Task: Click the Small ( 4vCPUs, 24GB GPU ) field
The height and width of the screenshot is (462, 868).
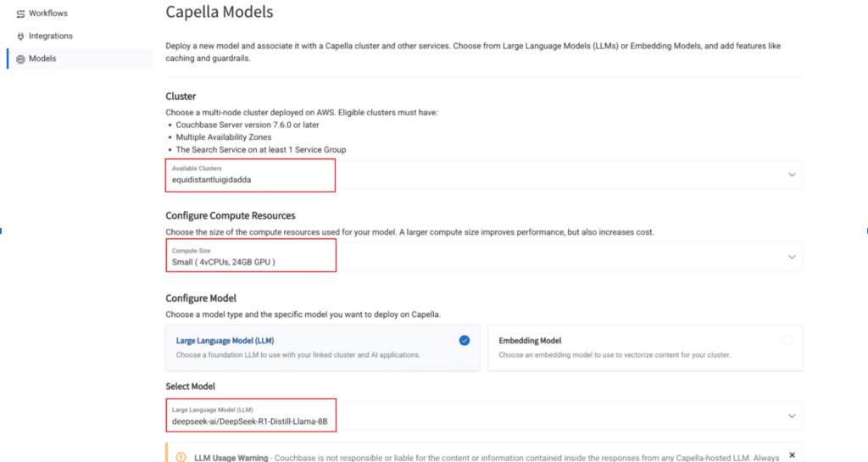Action: (483, 257)
